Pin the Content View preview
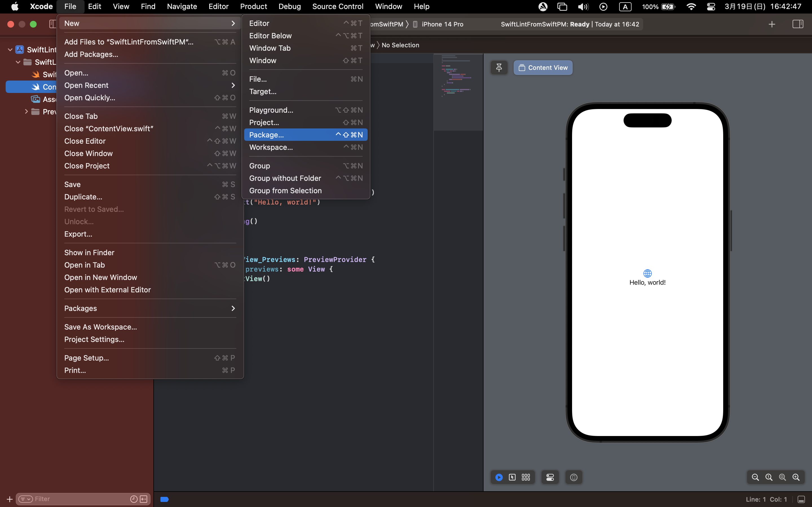This screenshot has height=507, width=812. (x=499, y=68)
